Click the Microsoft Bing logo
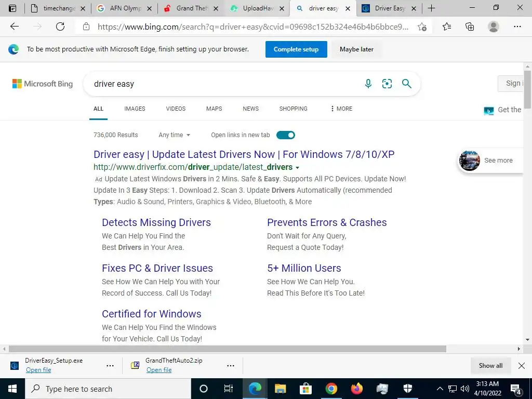This screenshot has width=532, height=399. (43, 84)
